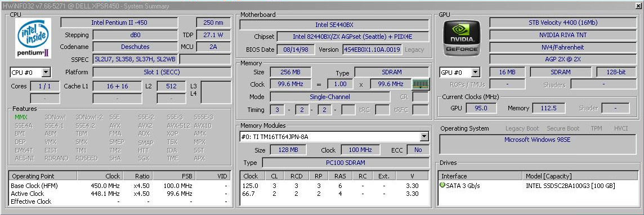Select the INTEL SSDSC2BA100G3 drive entry

click(x=570, y=186)
